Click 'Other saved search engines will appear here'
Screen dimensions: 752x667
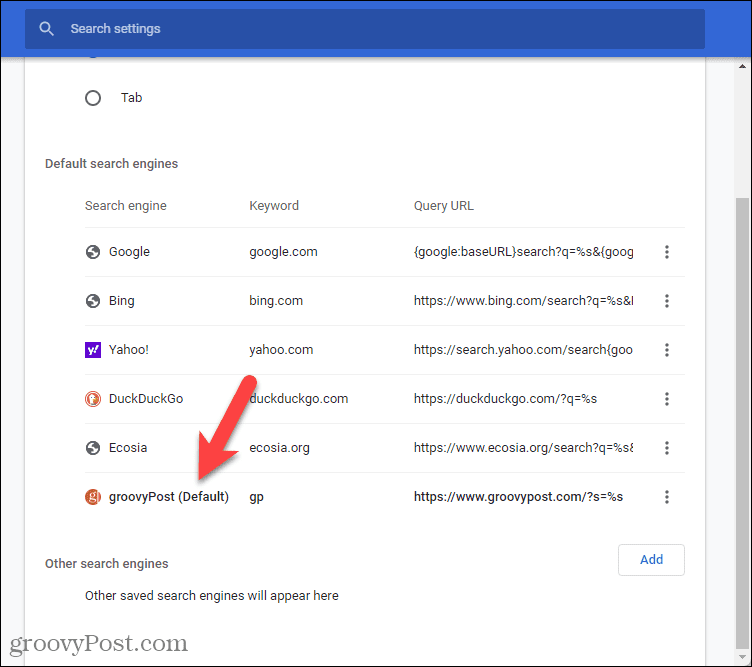212,596
